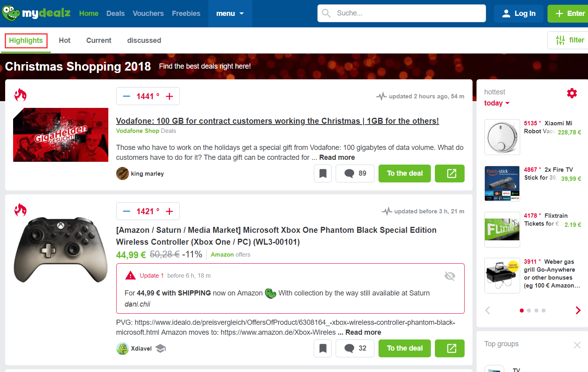Open the 2x Fire TV Stick hottest deal text
This screenshot has height=372, width=588.
click(x=552, y=174)
